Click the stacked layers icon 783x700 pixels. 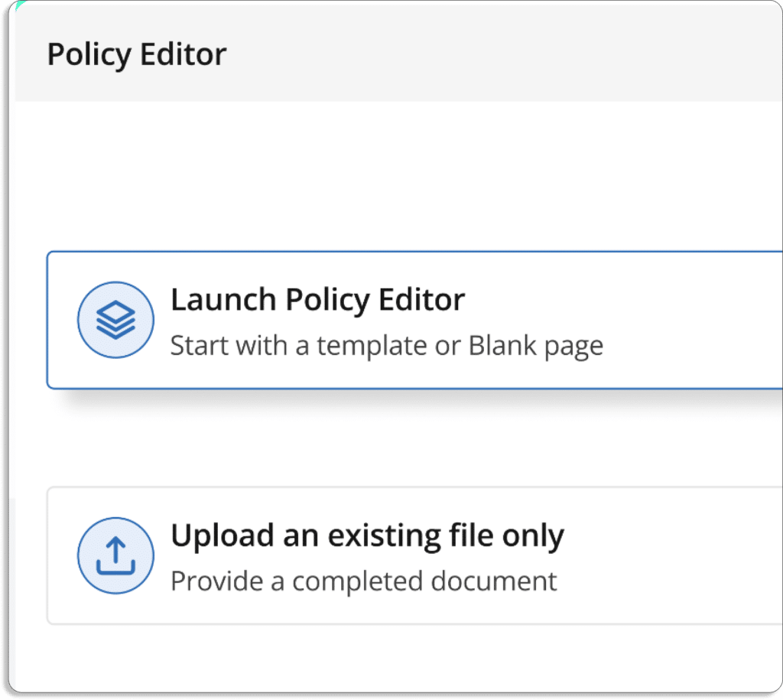116,320
